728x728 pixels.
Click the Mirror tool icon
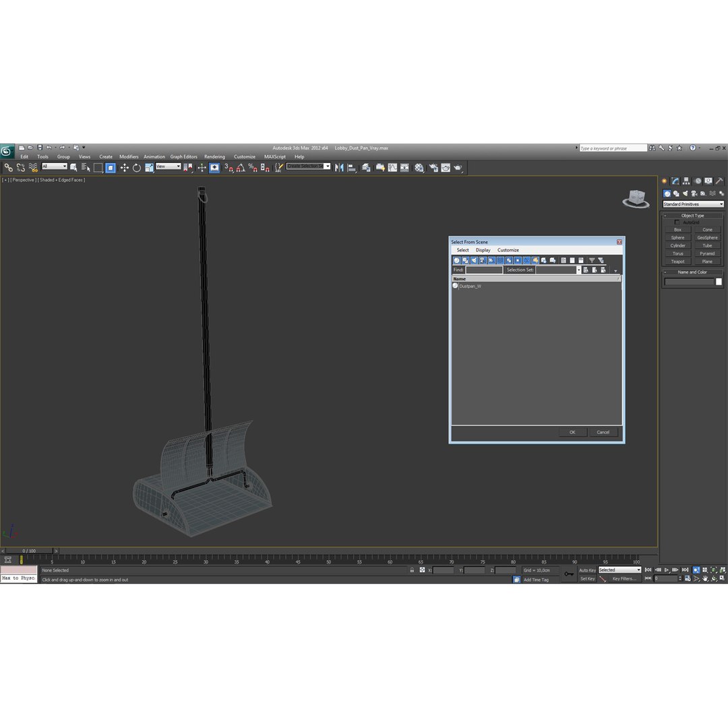point(339,168)
